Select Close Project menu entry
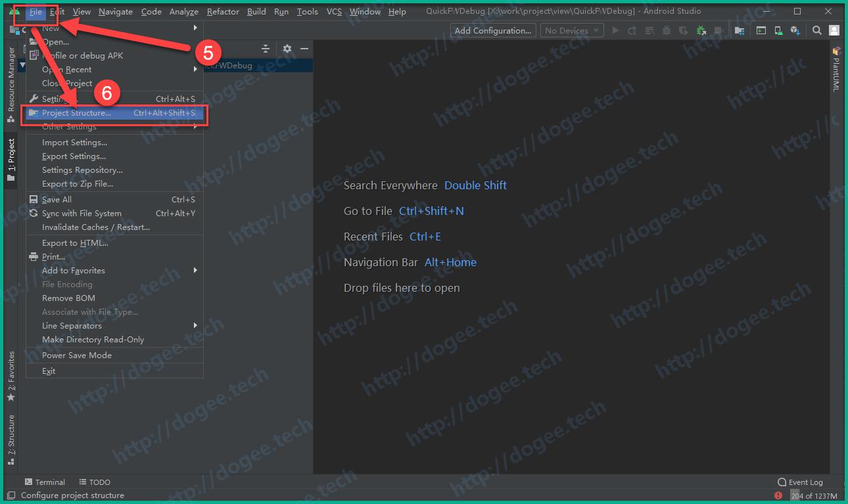 coord(114,83)
